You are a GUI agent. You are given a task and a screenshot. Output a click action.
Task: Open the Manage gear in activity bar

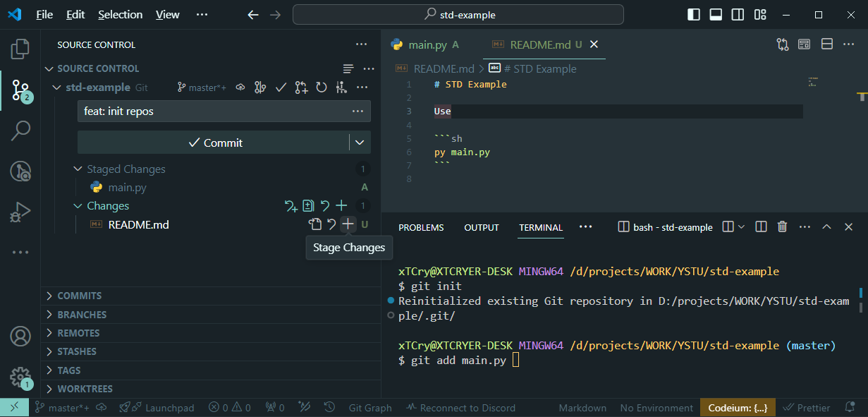20,377
